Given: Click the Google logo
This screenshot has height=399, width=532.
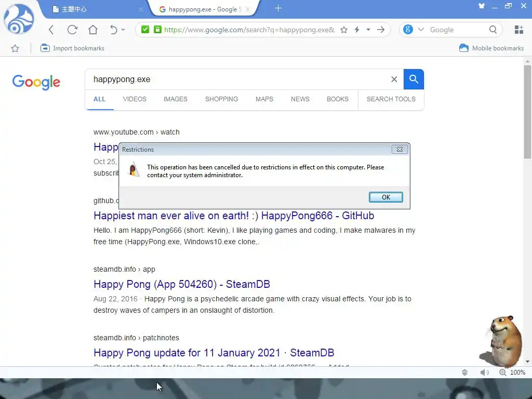Looking at the screenshot, I should click(36, 82).
